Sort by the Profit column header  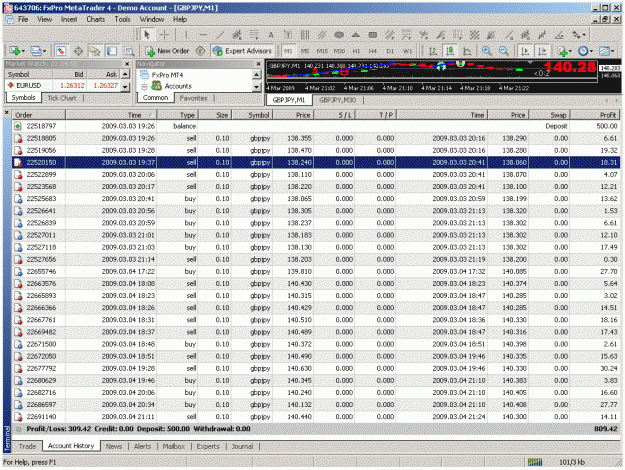point(596,115)
